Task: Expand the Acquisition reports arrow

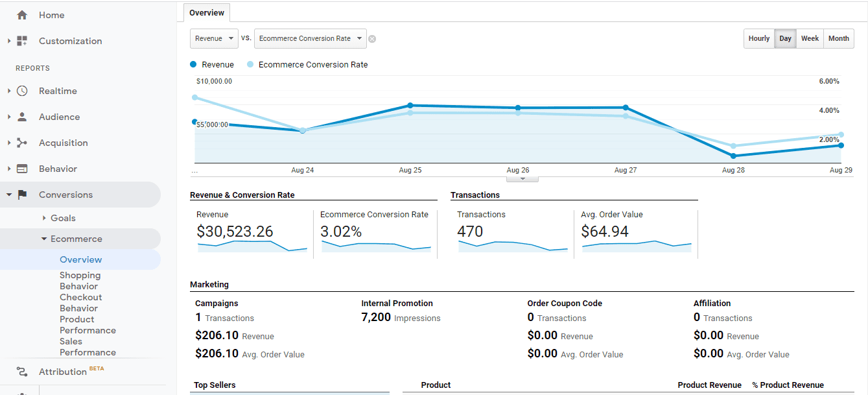Action: (x=9, y=143)
